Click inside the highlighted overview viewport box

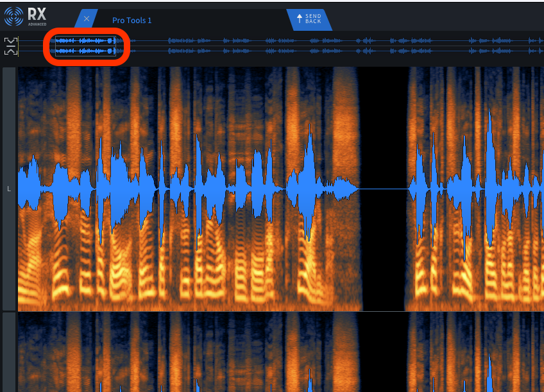pos(85,46)
